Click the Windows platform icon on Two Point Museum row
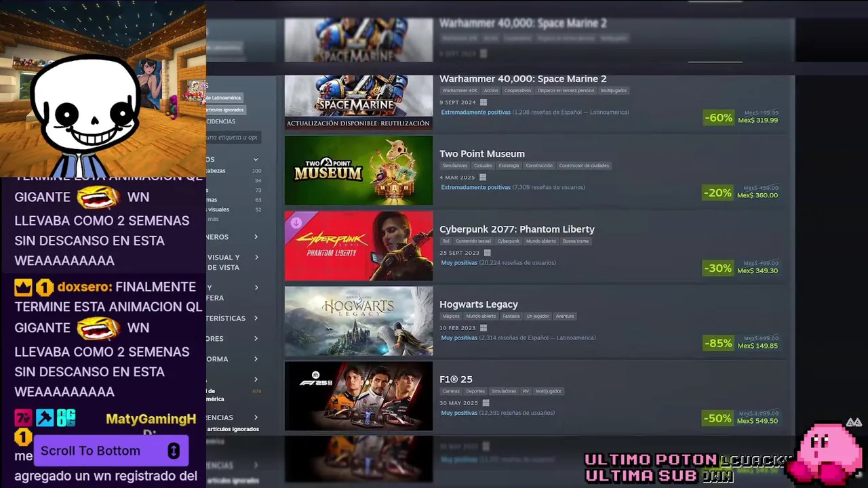The width and height of the screenshot is (868, 488). tap(483, 178)
